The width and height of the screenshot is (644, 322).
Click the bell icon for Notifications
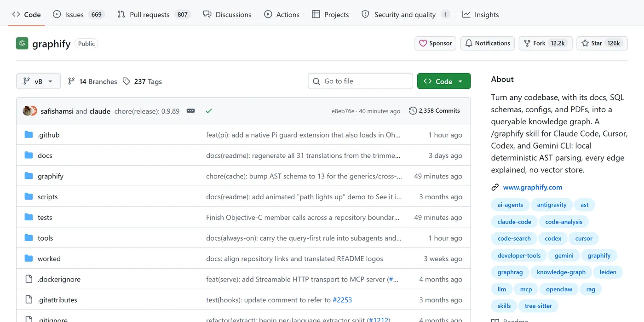click(x=469, y=43)
